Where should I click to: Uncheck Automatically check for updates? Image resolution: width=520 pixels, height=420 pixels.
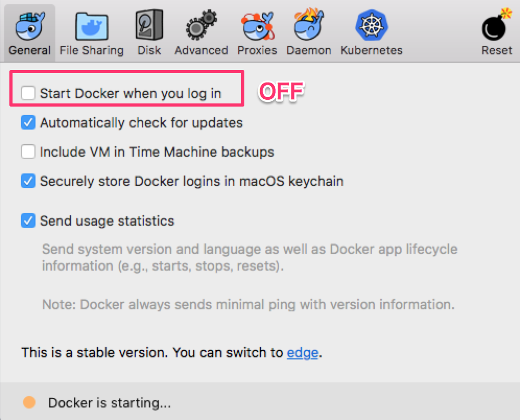(x=28, y=123)
